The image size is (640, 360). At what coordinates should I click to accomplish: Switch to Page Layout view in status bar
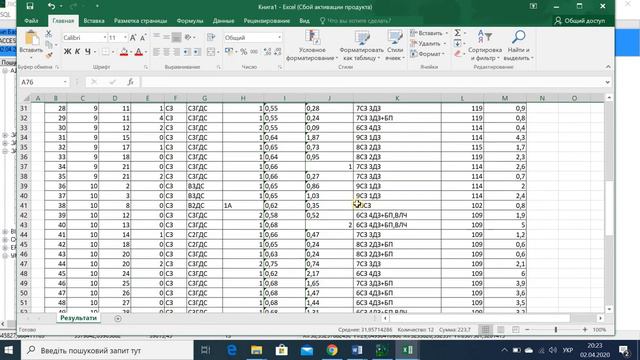[x=500, y=329]
